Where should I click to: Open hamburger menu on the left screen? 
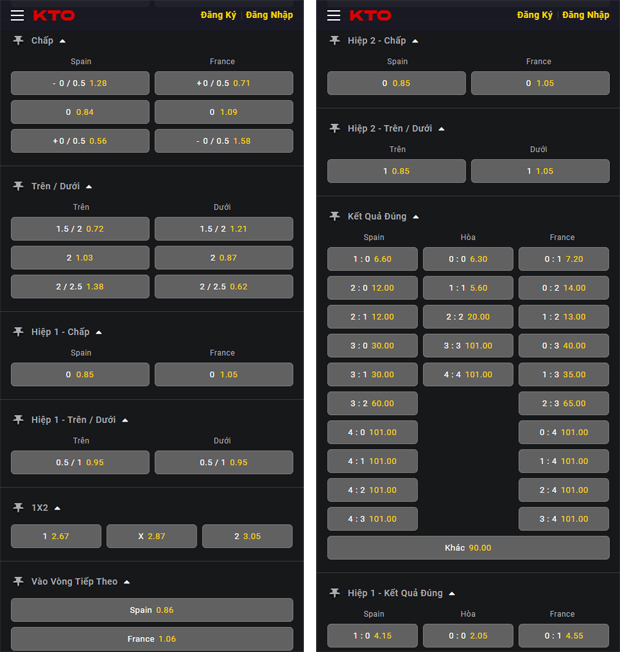[x=17, y=15]
